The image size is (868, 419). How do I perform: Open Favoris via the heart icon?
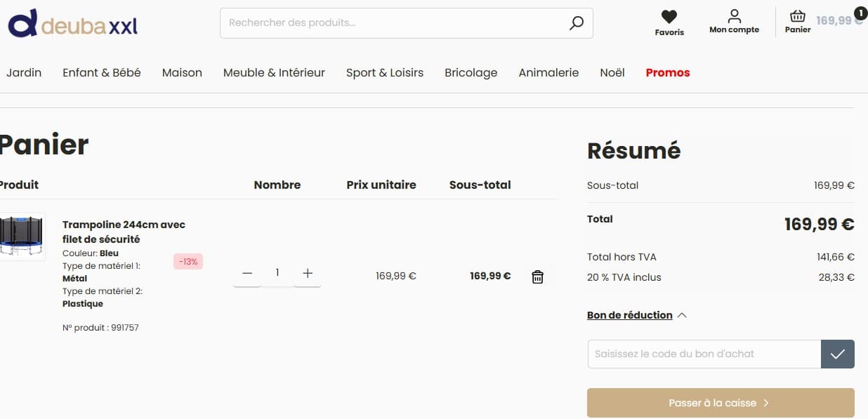click(x=669, y=17)
